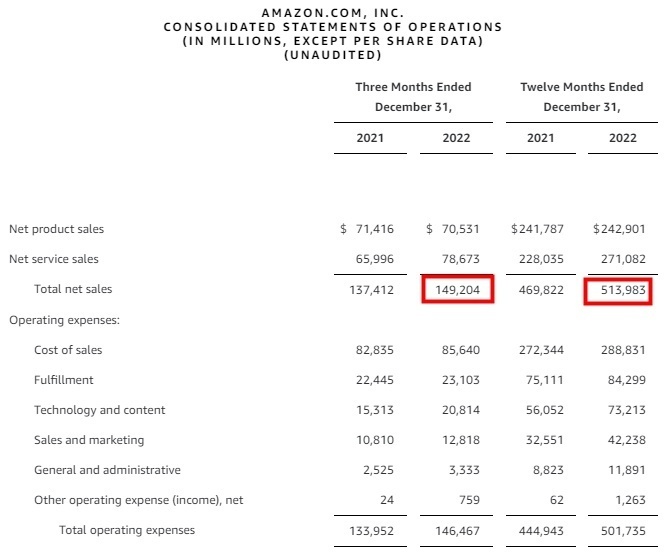Select the 501,735 total operating expenses value
Screen dimensions: 668x552
point(623,531)
